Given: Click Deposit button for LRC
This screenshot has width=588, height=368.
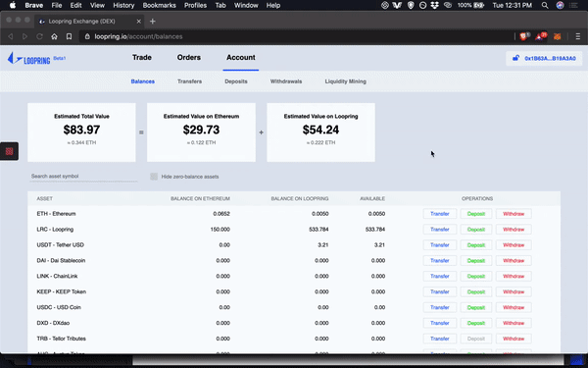Looking at the screenshot, I should 476,230.
